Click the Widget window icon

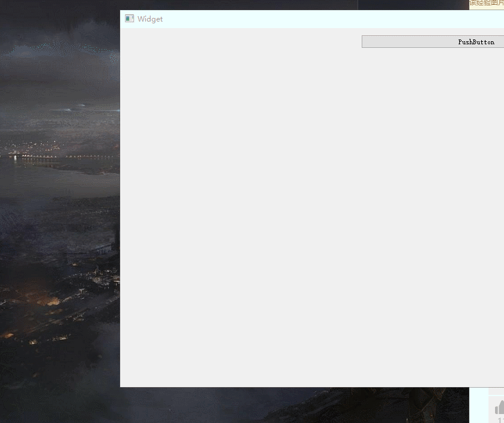pos(129,19)
